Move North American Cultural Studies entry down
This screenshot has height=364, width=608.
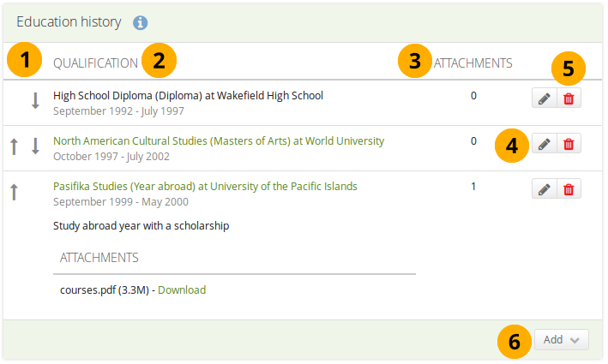pos(35,146)
